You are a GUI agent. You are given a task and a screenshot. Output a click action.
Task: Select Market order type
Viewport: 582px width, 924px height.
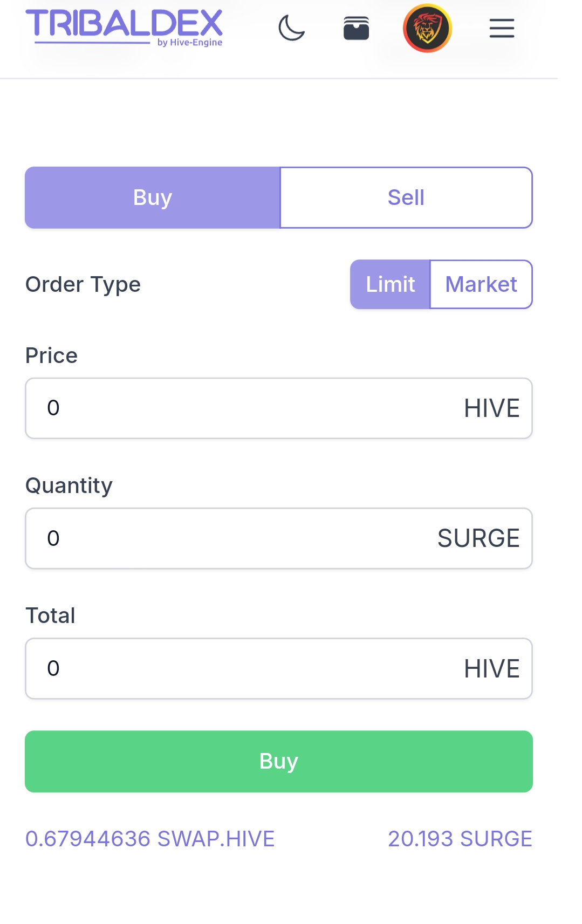tap(481, 284)
